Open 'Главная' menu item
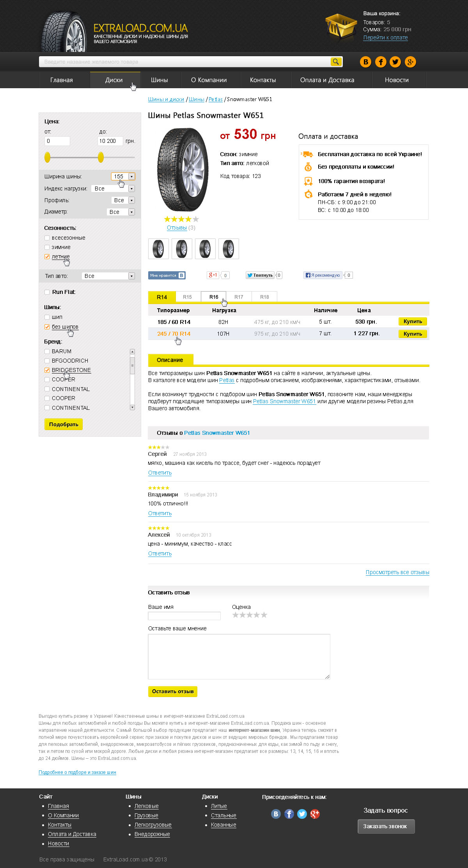 click(x=62, y=80)
